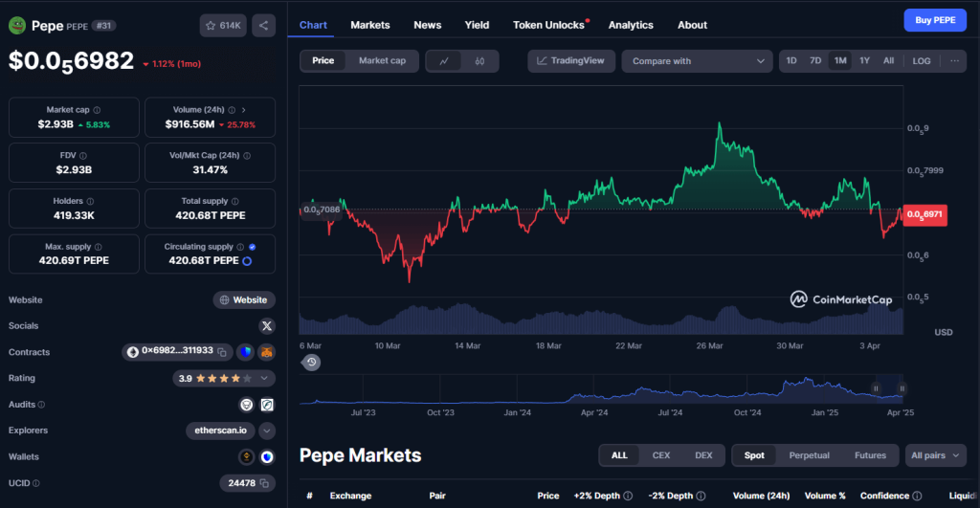
Task: Filter markets by DEX
Action: 703,455
